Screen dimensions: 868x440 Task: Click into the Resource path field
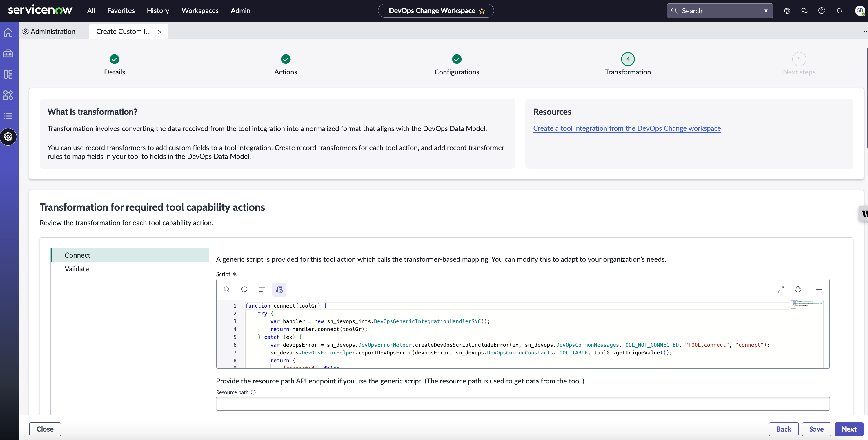pos(523,403)
